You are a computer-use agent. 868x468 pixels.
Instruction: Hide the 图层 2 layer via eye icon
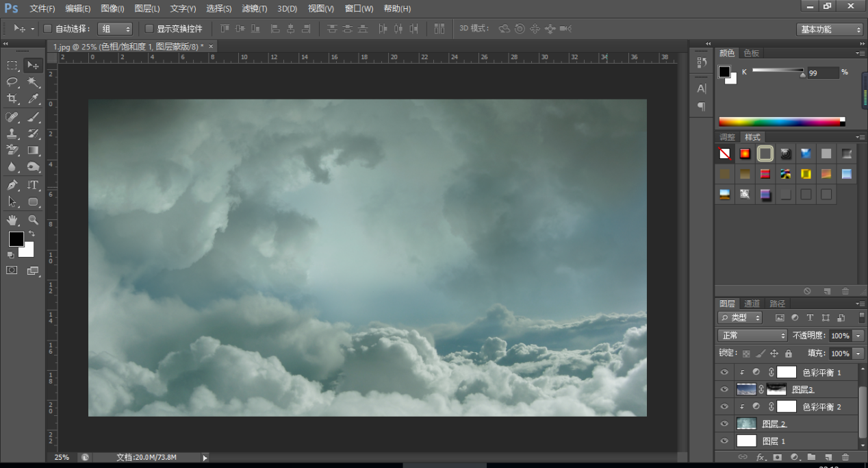(x=724, y=423)
